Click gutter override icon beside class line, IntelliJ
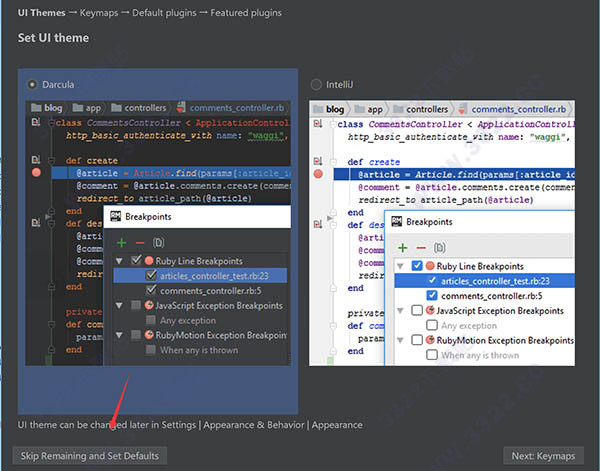This screenshot has height=471, width=600. point(318,124)
